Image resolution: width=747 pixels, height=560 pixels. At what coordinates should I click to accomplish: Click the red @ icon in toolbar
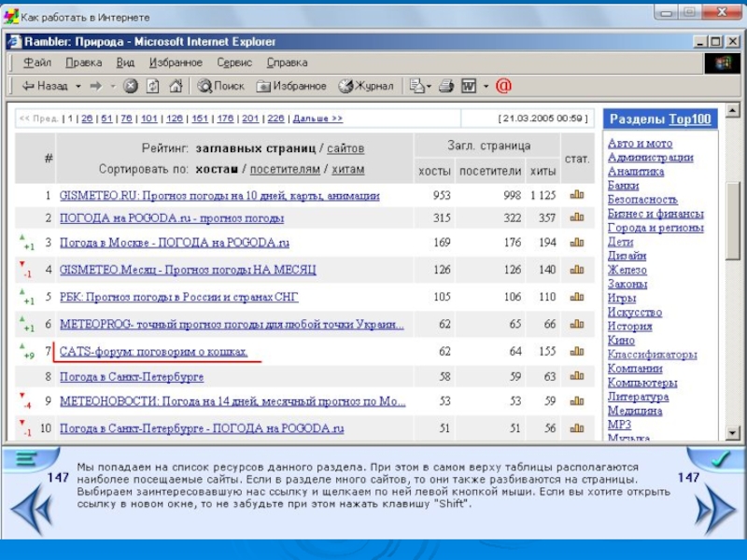503,86
